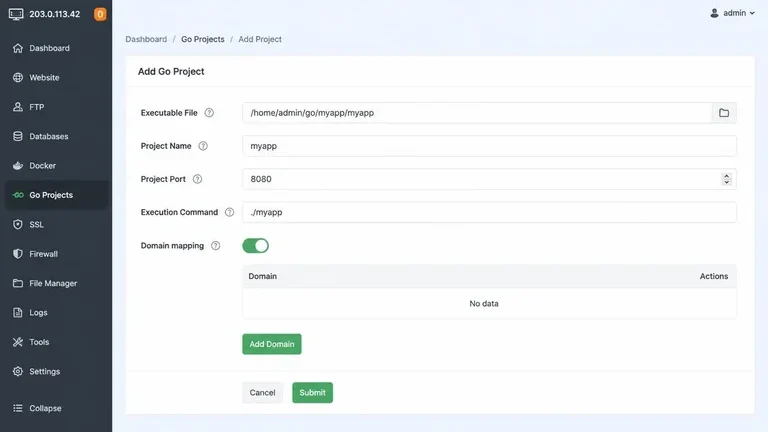Image resolution: width=768 pixels, height=432 pixels.
Task: Decrease the Project Port value with down arrow
Action: [726, 182]
